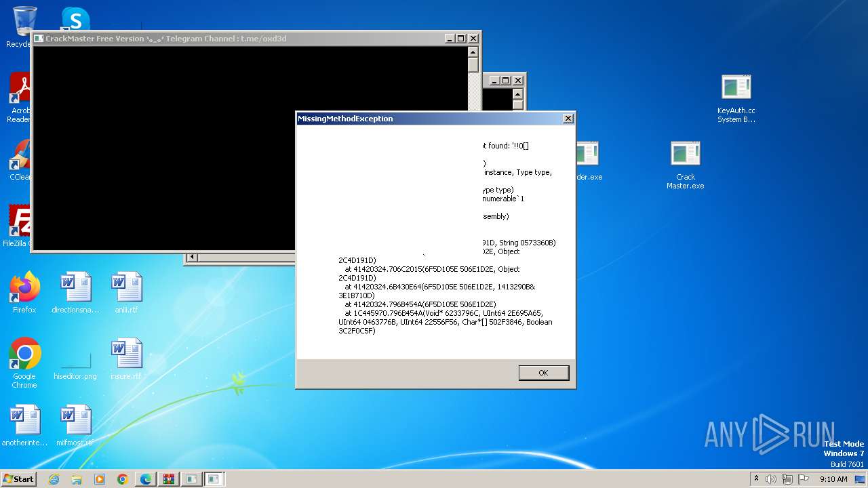Minimize the CrackMaster Free Version console window
This screenshot has width=868, height=488.
point(450,39)
